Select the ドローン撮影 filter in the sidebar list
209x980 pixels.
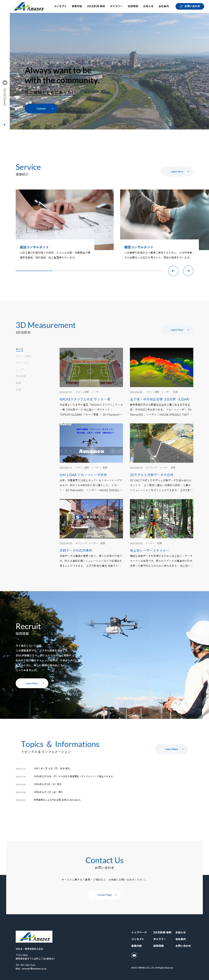(24, 356)
